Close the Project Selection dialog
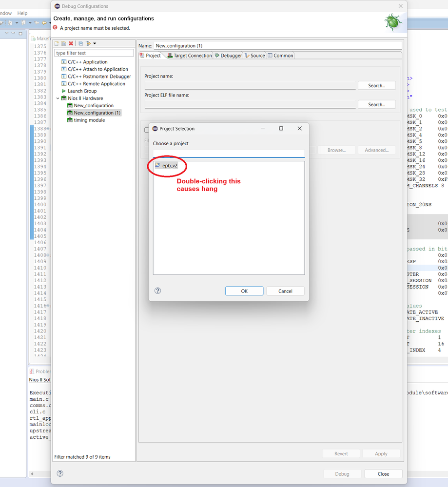Viewport: 448px width, 487px height. (x=299, y=128)
